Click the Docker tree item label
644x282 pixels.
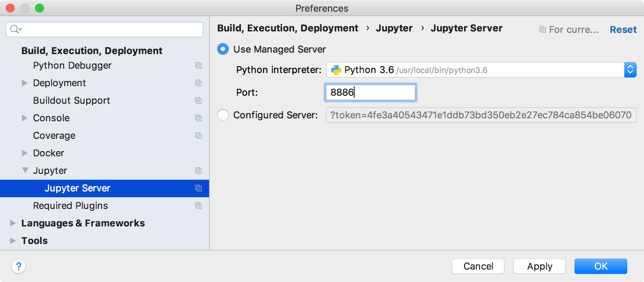(49, 153)
